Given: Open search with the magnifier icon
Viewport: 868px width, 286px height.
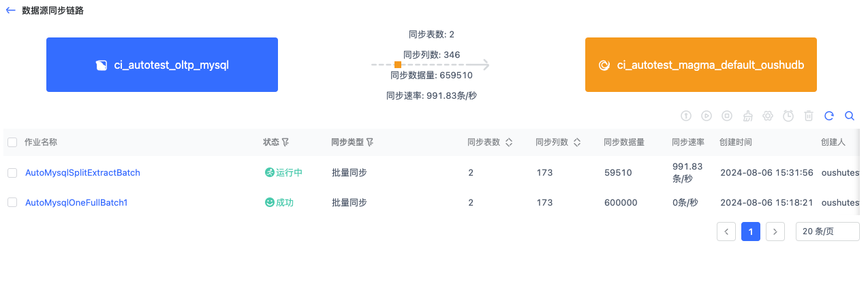Looking at the screenshot, I should click(x=850, y=116).
